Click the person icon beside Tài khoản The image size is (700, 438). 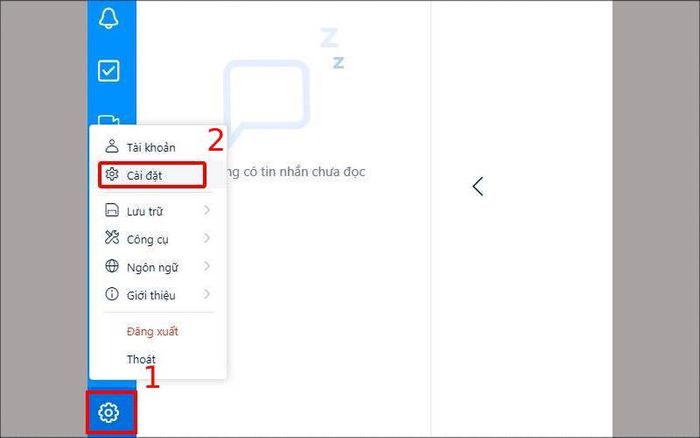(x=112, y=146)
